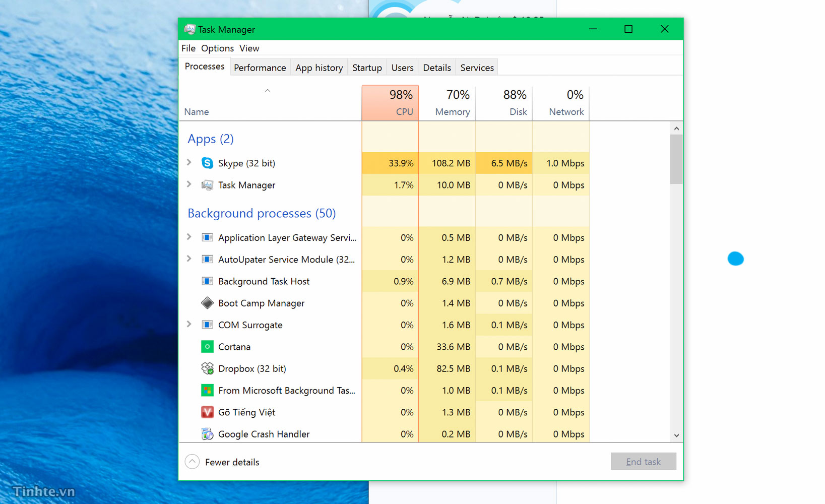Expand Application Layer Gateway Service row
This screenshot has height=504, width=825.
(189, 236)
